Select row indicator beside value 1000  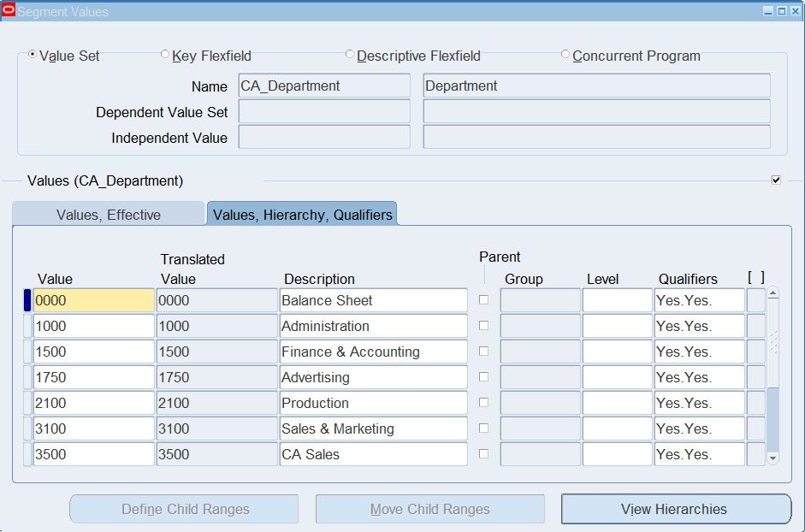click(27, 326)
